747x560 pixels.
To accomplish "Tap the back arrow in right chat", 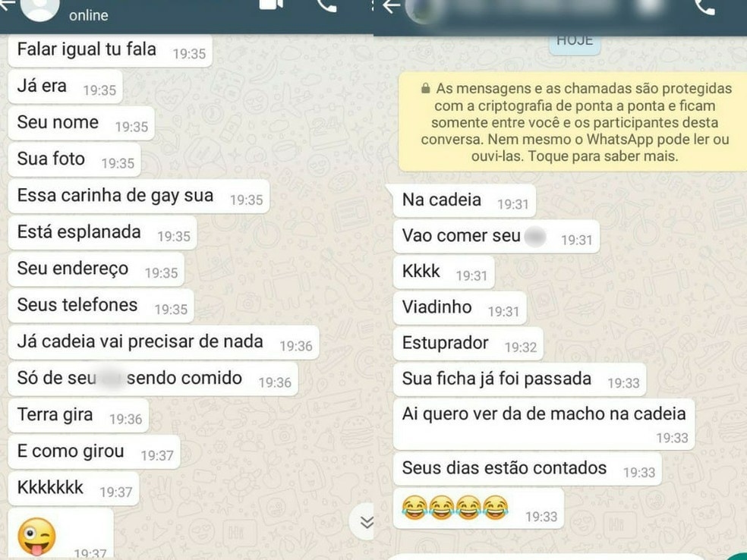I will click(x=392, y=6).
